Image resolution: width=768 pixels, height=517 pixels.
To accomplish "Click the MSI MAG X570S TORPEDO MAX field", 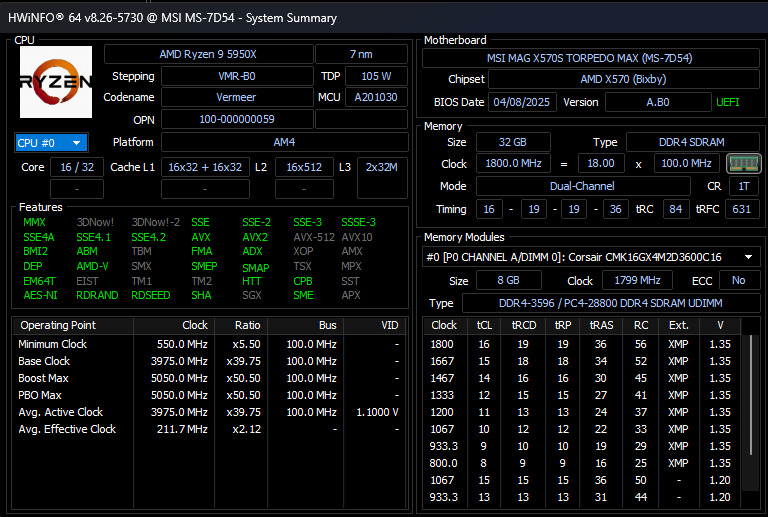I will click(590, 58).
